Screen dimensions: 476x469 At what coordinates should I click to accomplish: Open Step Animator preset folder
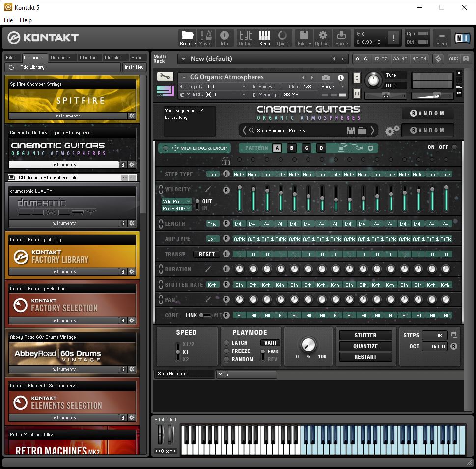pyautogui.click(x=362, y=131)
